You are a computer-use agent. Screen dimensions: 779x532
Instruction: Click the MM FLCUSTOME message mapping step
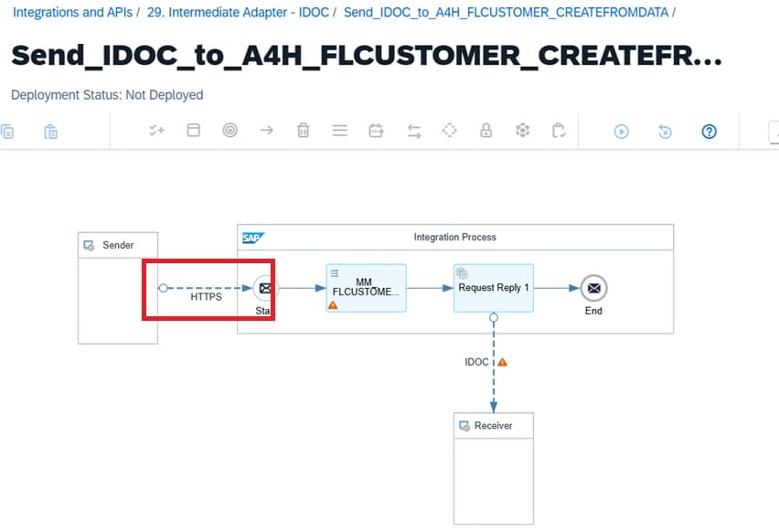366,288
